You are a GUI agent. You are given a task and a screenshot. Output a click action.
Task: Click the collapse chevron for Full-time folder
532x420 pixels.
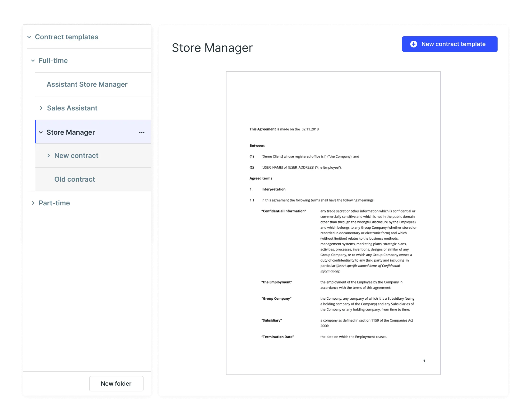pyautogui.click(x=34, y=60)
